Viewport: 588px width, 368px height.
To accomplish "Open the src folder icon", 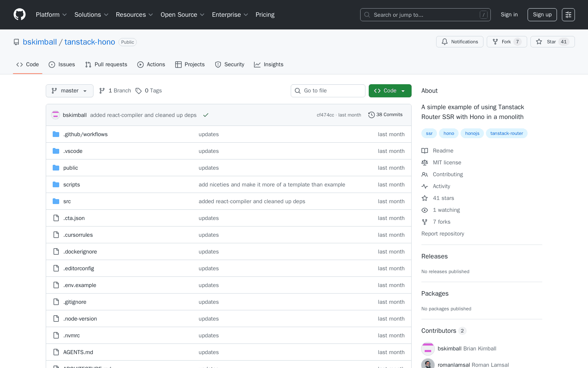I will pos(56,201).
